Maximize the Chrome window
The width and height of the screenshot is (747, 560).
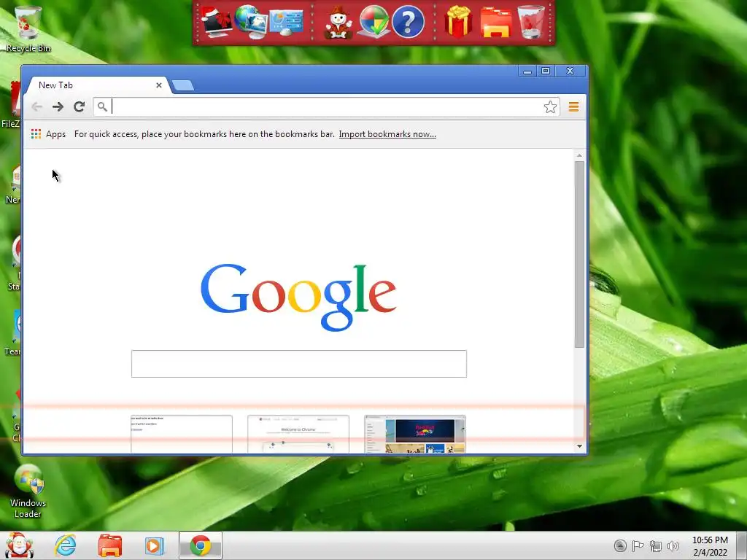tap(546, 71)
